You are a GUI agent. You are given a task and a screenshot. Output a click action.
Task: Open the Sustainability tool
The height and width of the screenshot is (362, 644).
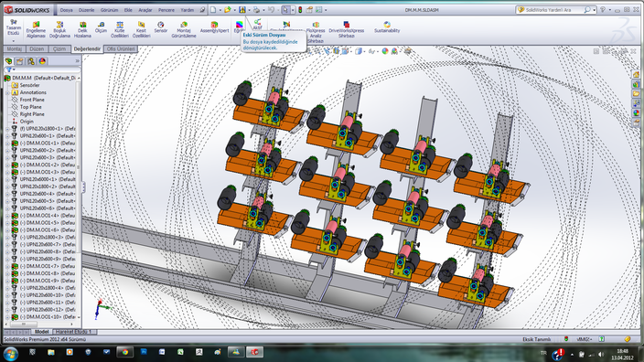(x=387, y=27)
